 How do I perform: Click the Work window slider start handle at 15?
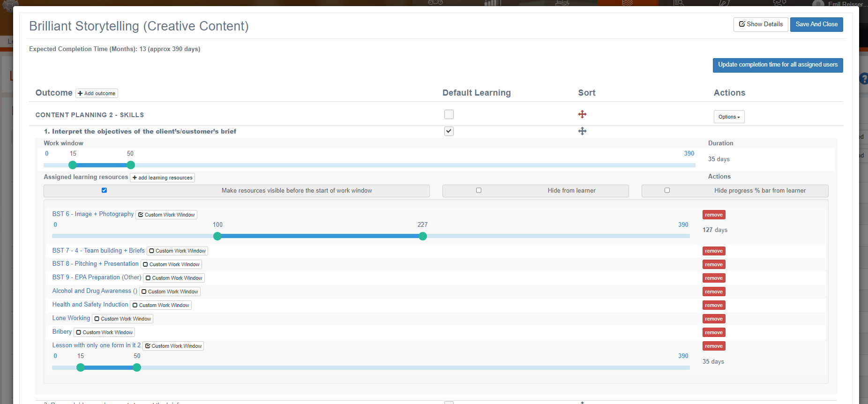coord(73,165)
